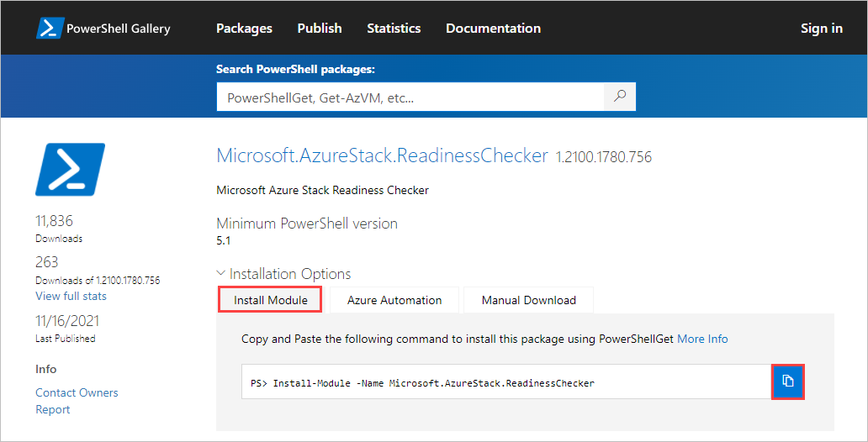Open the Statistics page
868x442 pixels.
pos(394,28)
